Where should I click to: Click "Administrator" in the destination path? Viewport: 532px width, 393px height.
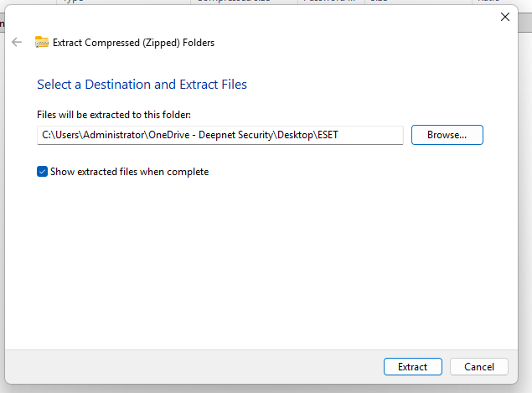point(114,135)
